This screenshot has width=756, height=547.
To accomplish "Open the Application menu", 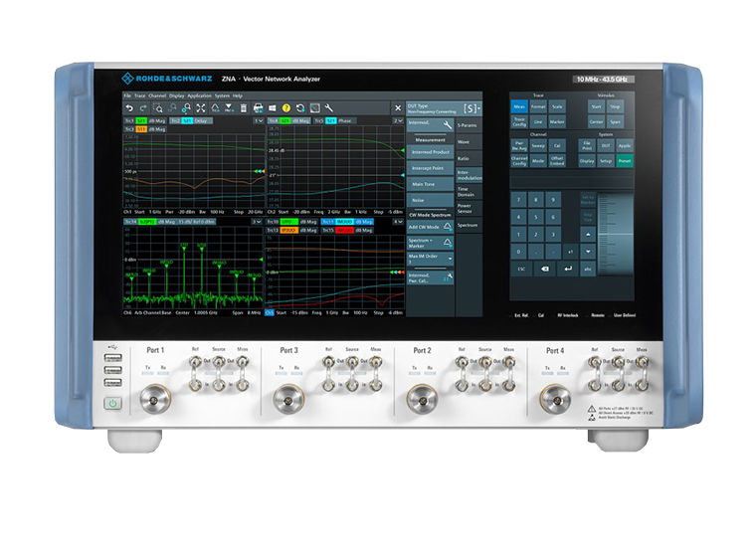I will [199, 95].
